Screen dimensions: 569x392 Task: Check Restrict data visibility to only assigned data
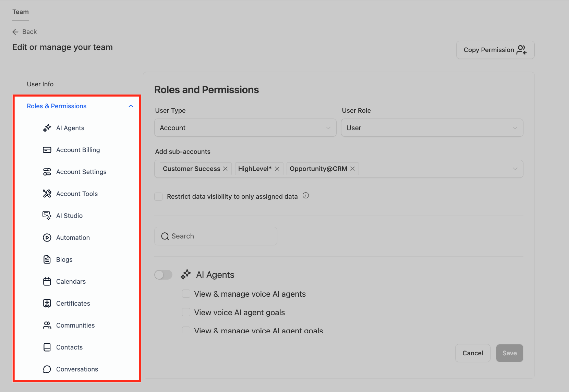coord(158,197)
